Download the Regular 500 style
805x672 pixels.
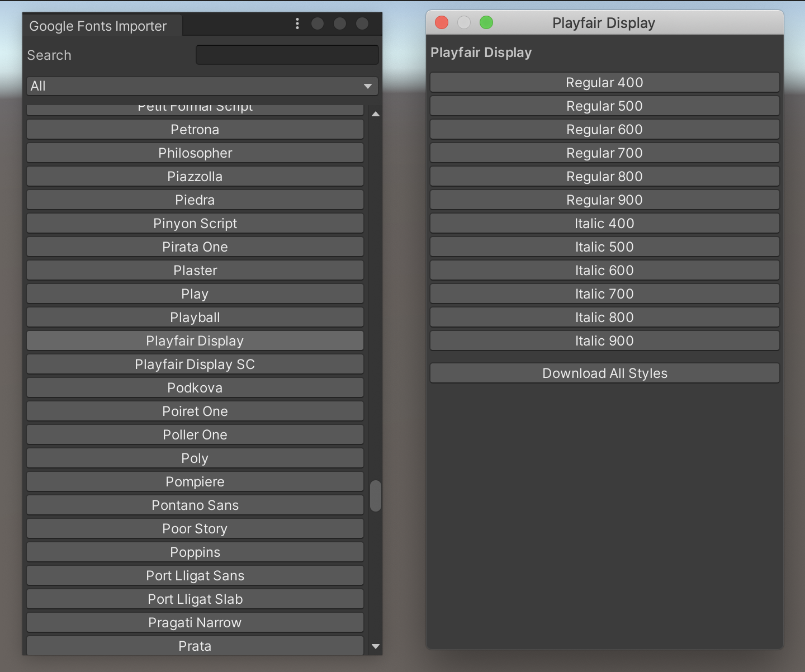(605, 106)
